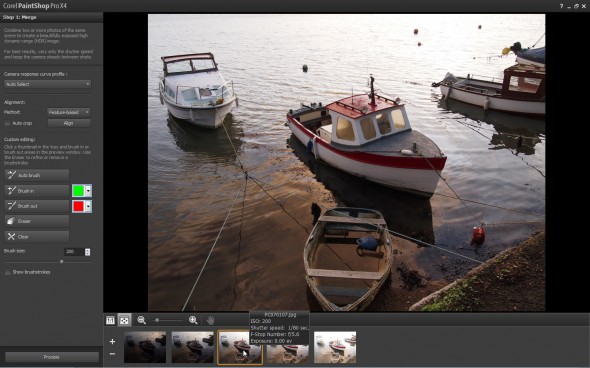Screen dimensions: 590x368
Task: Select the Auto brush tool
Action: tap(37, 175)
